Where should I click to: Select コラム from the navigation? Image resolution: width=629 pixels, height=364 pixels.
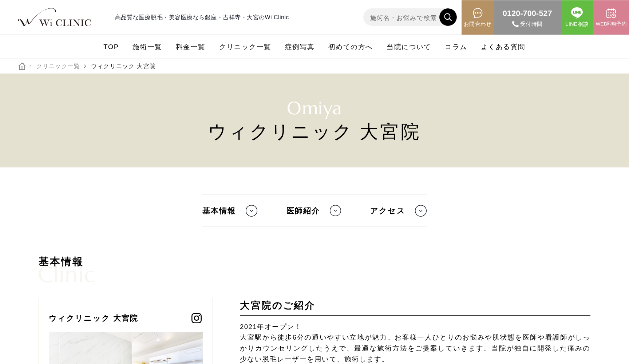point(455,47)
